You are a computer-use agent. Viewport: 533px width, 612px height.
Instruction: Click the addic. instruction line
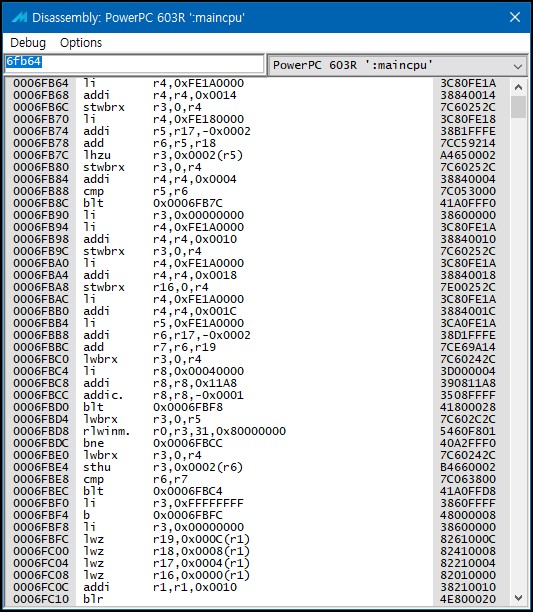pos(258,395)
